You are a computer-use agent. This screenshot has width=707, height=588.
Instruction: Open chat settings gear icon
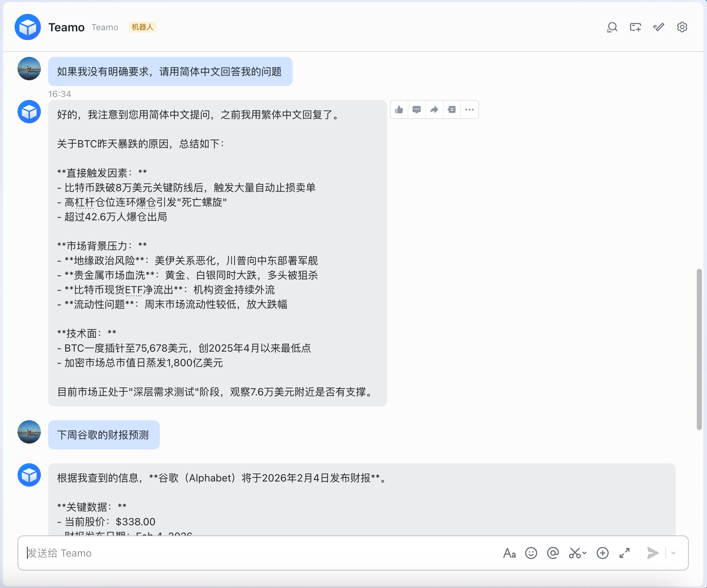click(682, 27)
